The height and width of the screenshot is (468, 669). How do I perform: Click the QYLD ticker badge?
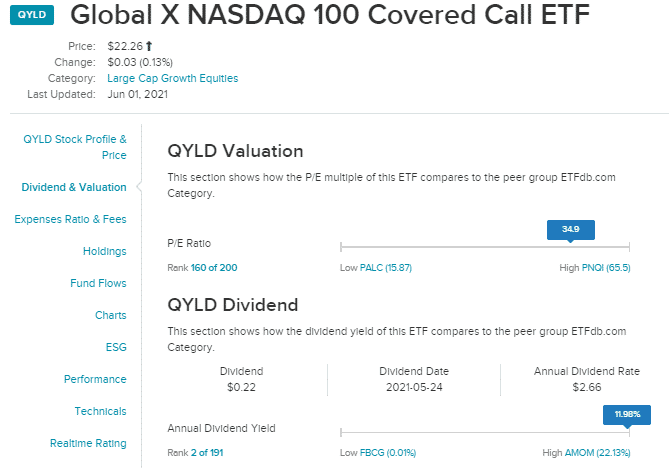(x=32, y=15)
